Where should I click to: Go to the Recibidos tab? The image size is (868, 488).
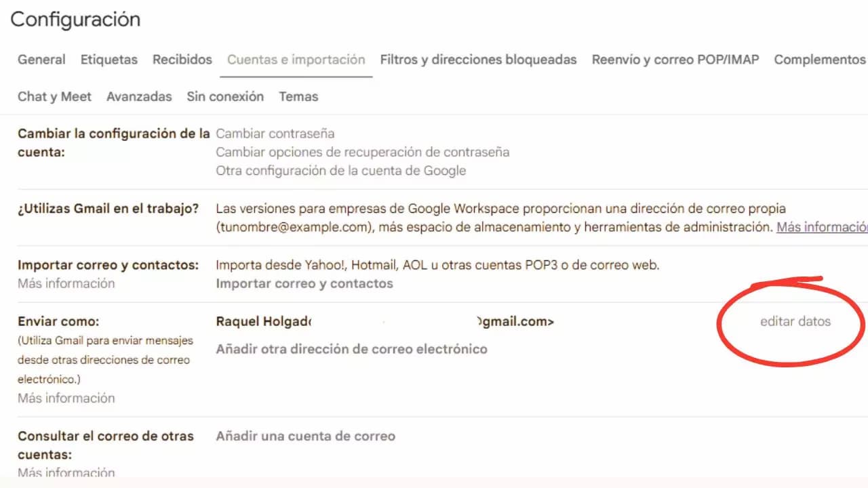point(182,60)
